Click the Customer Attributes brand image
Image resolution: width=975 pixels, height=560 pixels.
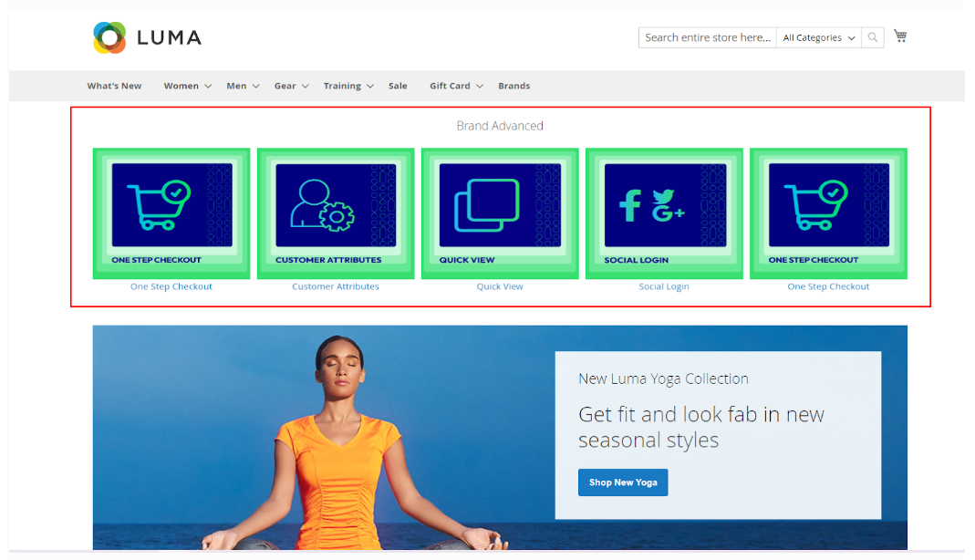coord(336,213)
